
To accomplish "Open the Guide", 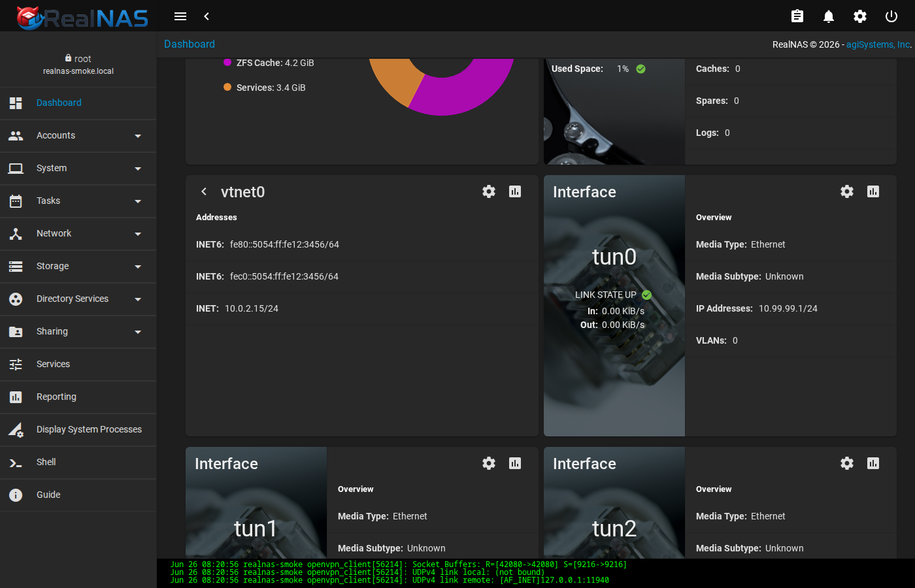I will 78,495.
